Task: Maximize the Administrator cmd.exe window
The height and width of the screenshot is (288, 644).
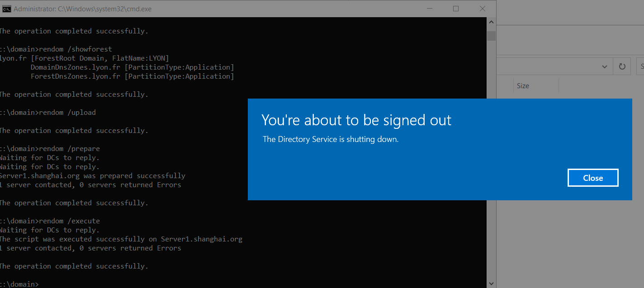Action: tap(455, 9)
